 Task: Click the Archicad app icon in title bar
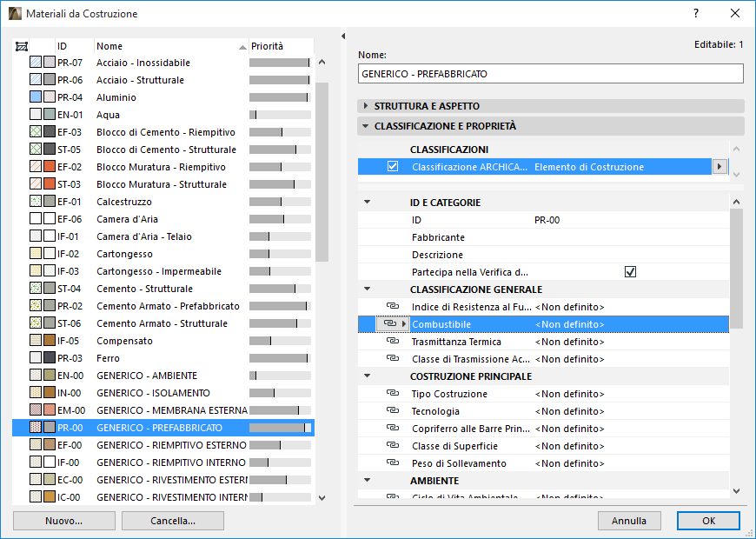click(x=15, y=14)
